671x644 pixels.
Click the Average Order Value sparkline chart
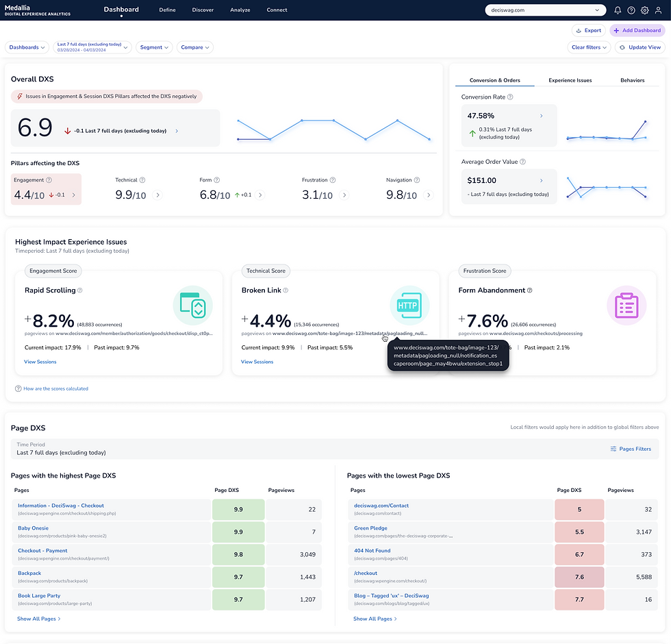click(606, 188)
